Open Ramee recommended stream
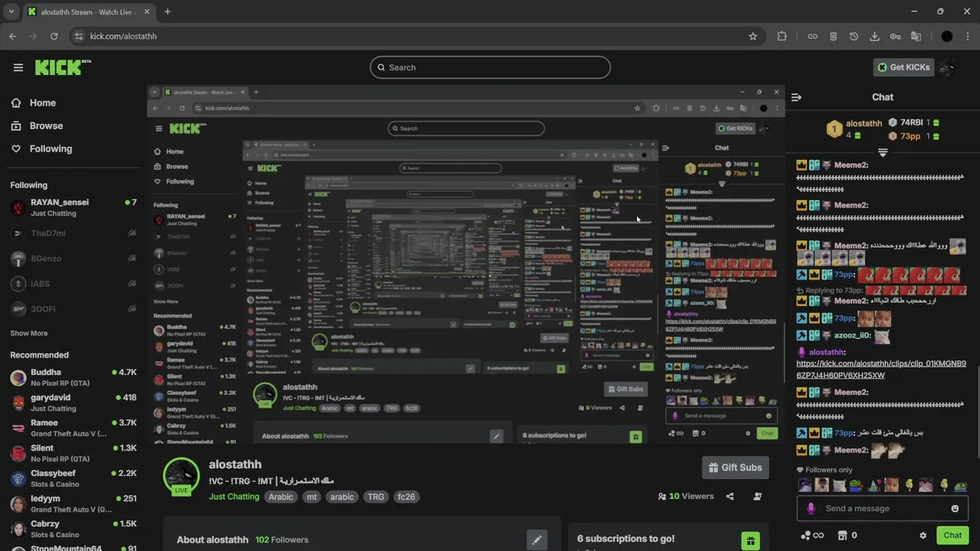 point(73,428)
